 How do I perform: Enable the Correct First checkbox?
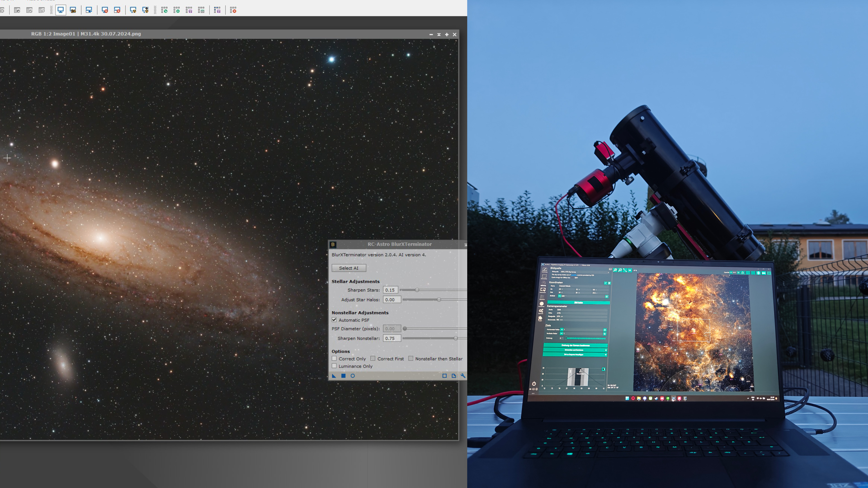(x=373, y=359)
